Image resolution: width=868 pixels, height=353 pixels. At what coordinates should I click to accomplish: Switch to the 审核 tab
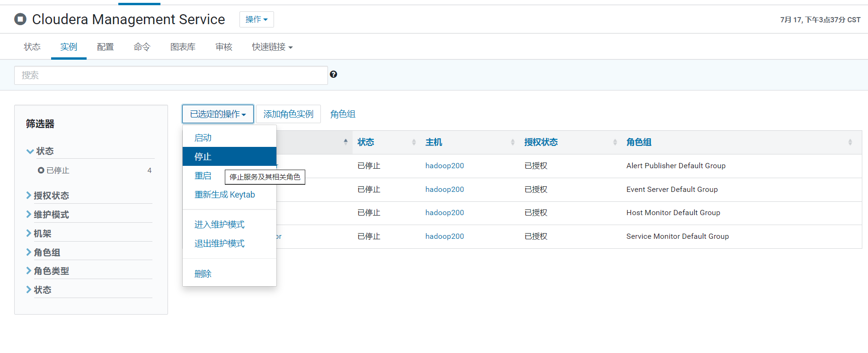coord(224,47)
